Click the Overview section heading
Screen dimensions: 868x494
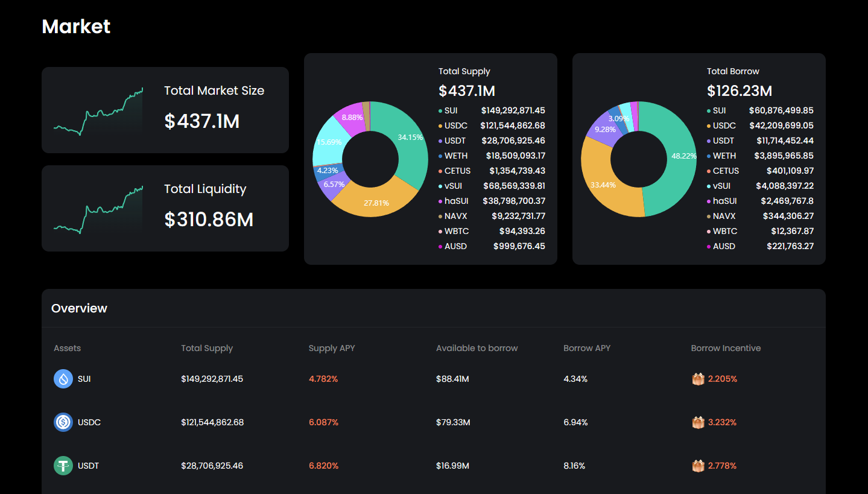79,308
